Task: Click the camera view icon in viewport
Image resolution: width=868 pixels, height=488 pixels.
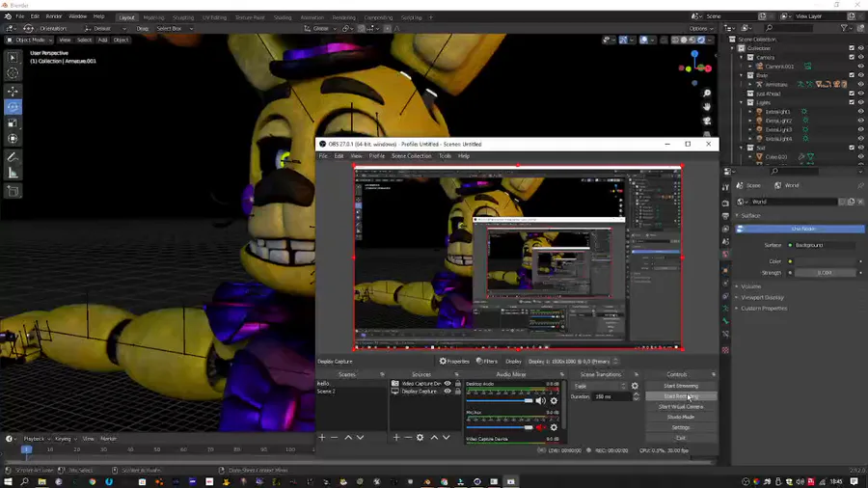Action: tap(707, 121)
